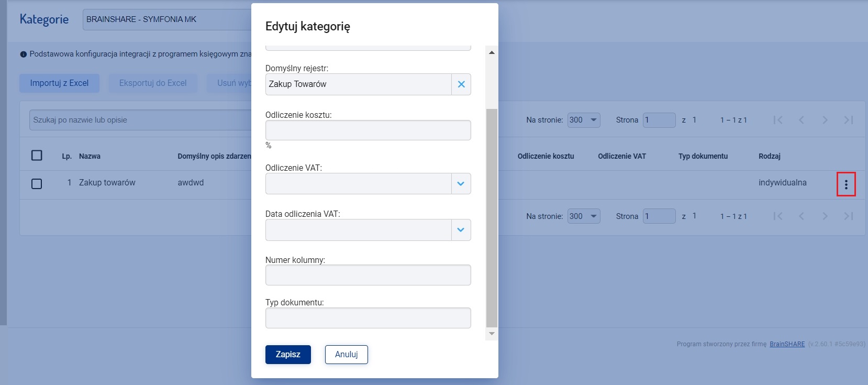Open the BrainSHARE link in footer

tap(787, 344)
